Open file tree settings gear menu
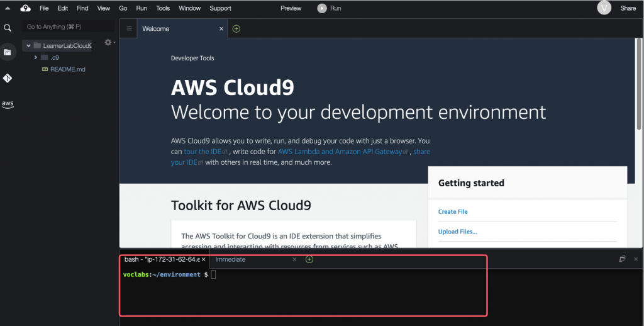644x326 pixels. point(109,42)
